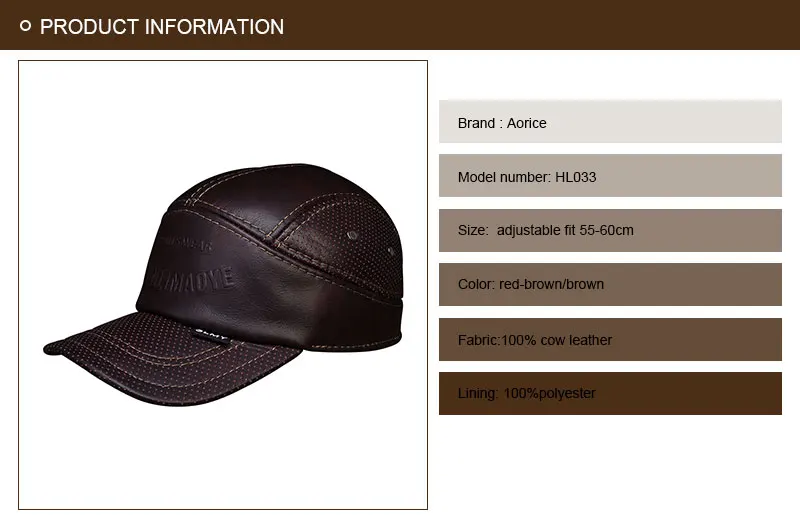Click the Color red-brown/brown bar

tap(610, 285)
